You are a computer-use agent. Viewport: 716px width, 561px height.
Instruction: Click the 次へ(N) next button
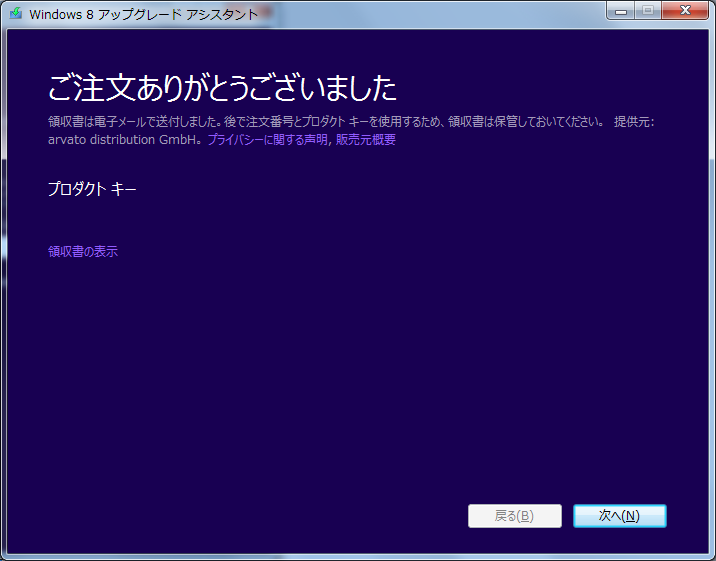coord(620,516)
